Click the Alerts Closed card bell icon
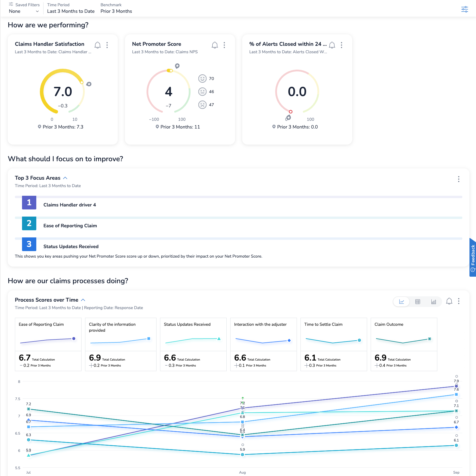This screenshot has width=476, height=476. point(332,45)
